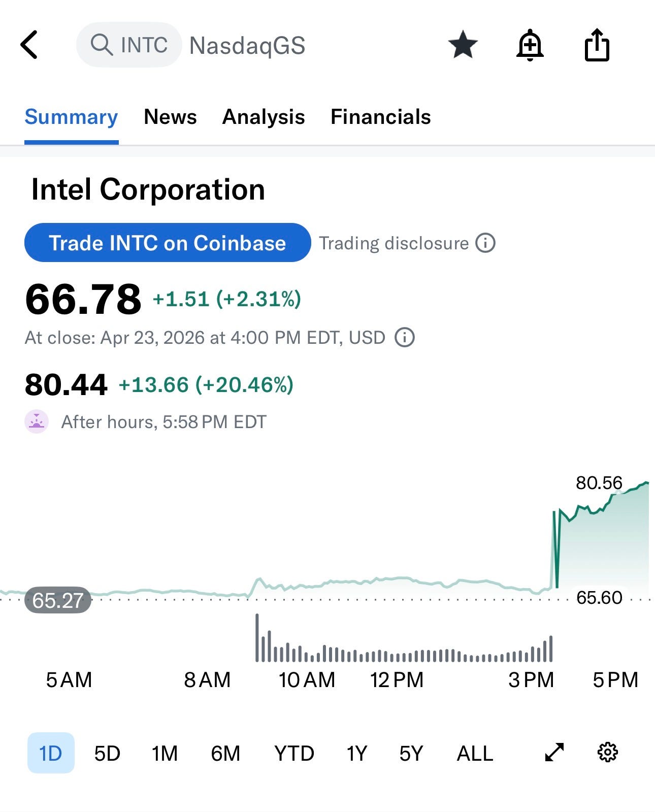Choose the YTD chart range
This screenshot has height=812, width=655.
[x=294, y=753]
